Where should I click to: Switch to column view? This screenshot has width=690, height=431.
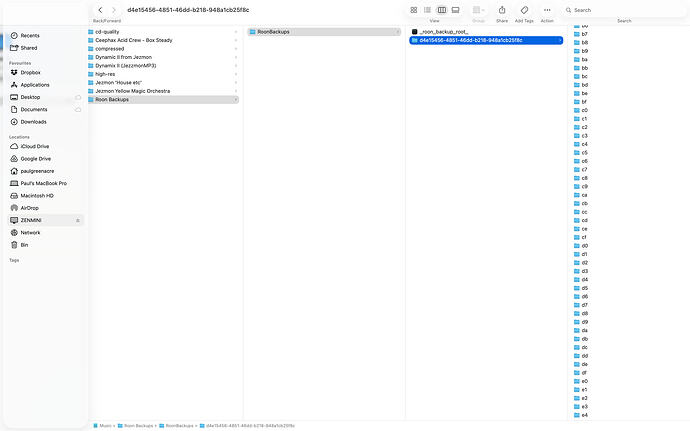441,10
